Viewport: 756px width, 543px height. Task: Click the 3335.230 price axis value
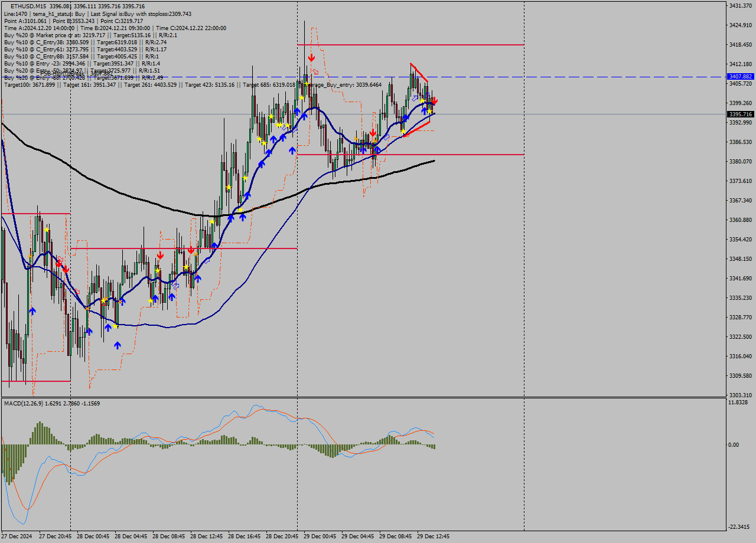(x=740, y=297)
